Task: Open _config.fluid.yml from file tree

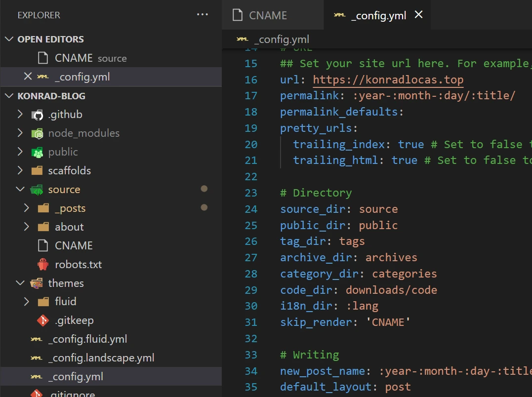Action: [x=87, y=339]
